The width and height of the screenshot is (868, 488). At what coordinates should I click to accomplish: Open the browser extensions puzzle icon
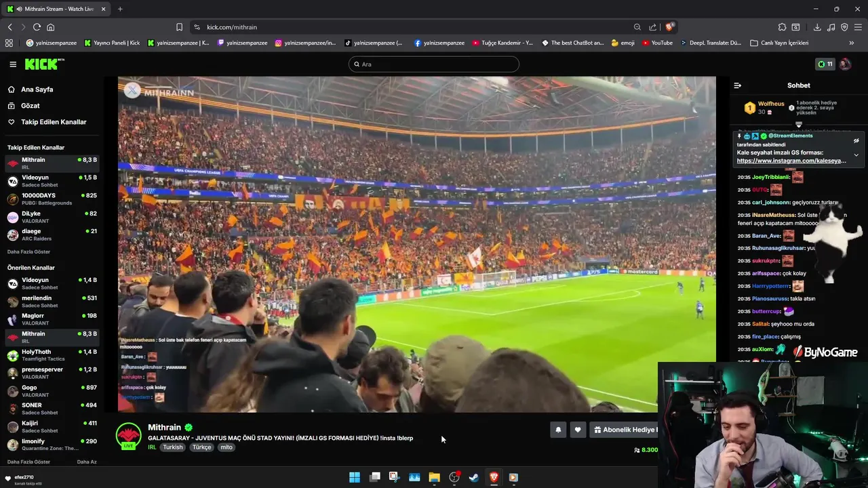(x=782, y=27)
